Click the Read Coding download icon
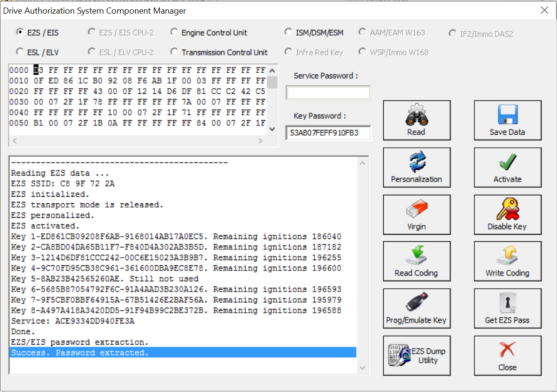The width and height of the screenshot is (557, 392). [x=416, y=256]
